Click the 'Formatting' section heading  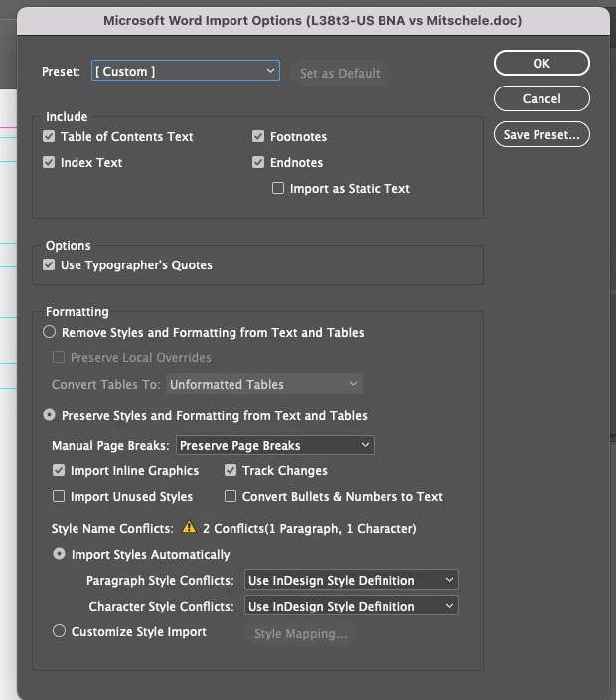(77, 311)
